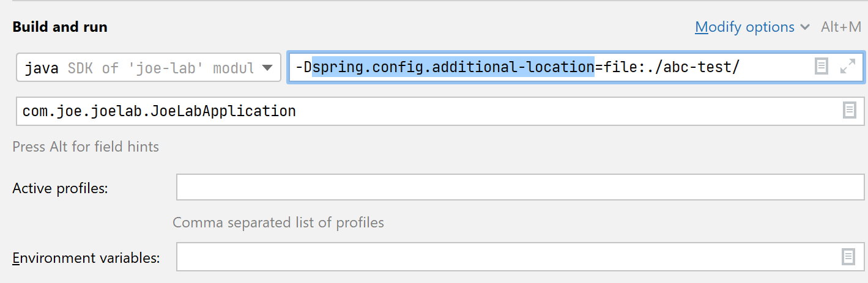
Task: Click the Environment variables label
Action: pyautogui.click(x=86, y=258)
